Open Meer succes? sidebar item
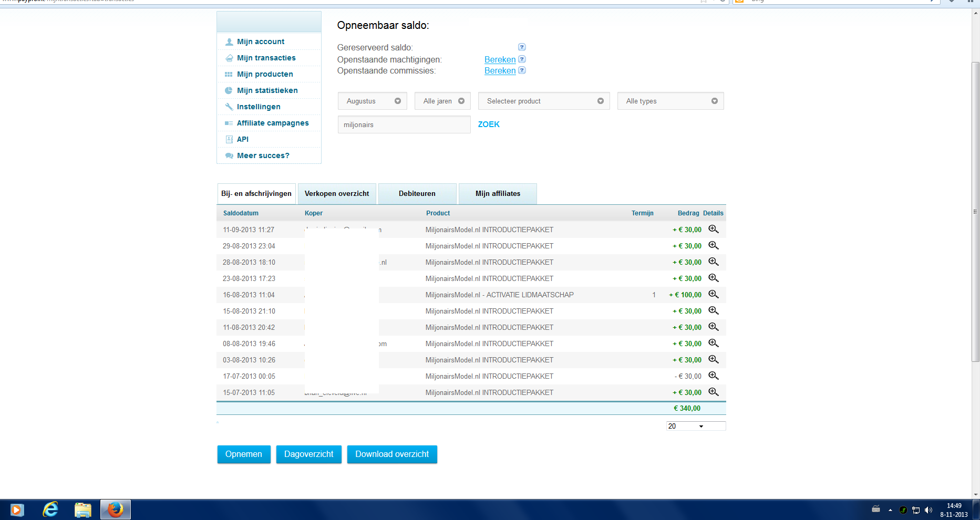The image size is (980, 520). [263, 155]
